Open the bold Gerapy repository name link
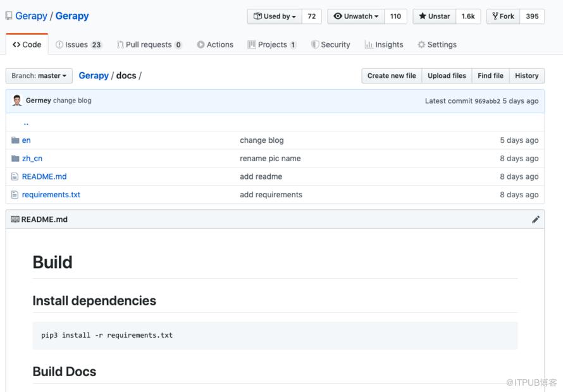 click(72, 16)
